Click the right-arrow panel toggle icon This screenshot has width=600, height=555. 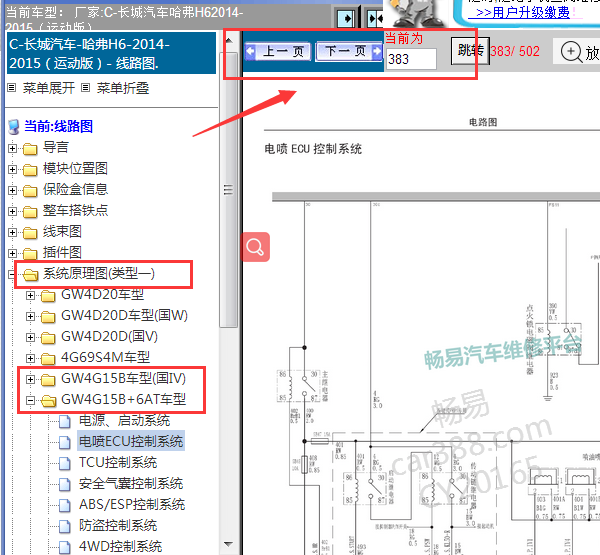pyautogui.click(x=346, y=18)
